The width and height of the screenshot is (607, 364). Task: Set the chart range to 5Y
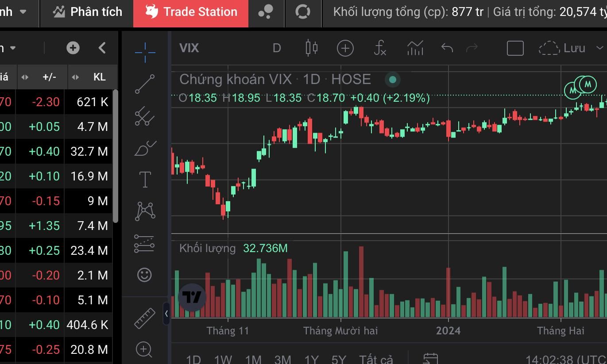tap(339, 359)
